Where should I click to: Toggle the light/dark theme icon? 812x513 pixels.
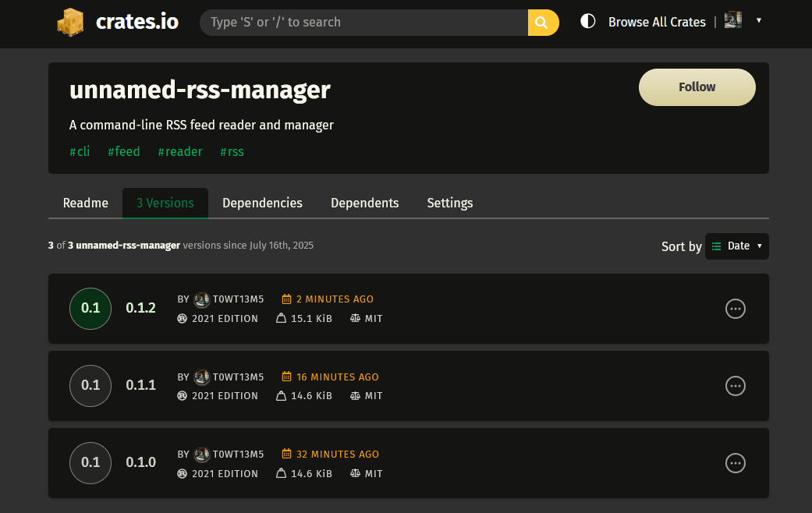[x=588, y=22]
